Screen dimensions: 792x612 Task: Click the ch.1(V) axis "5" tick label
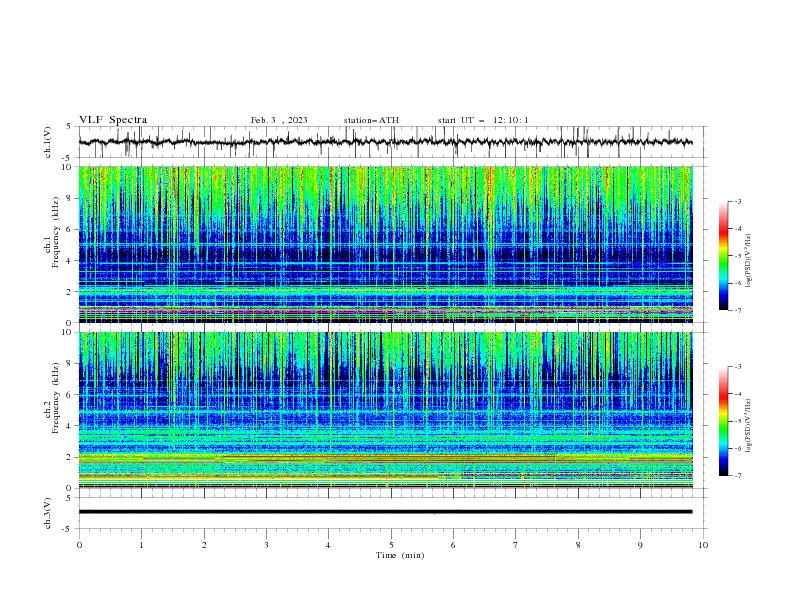[69, 126]
